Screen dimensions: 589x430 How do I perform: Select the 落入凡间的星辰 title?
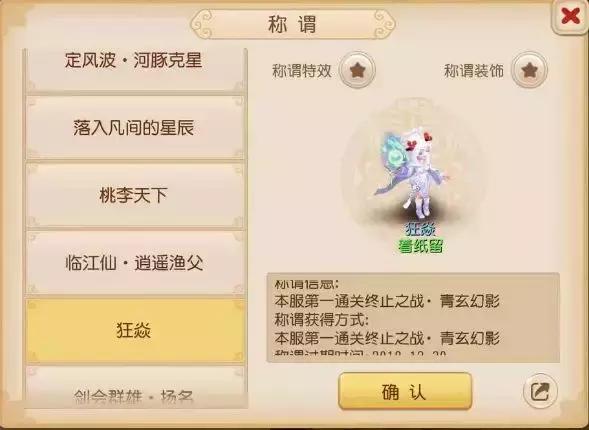point(134,128)
